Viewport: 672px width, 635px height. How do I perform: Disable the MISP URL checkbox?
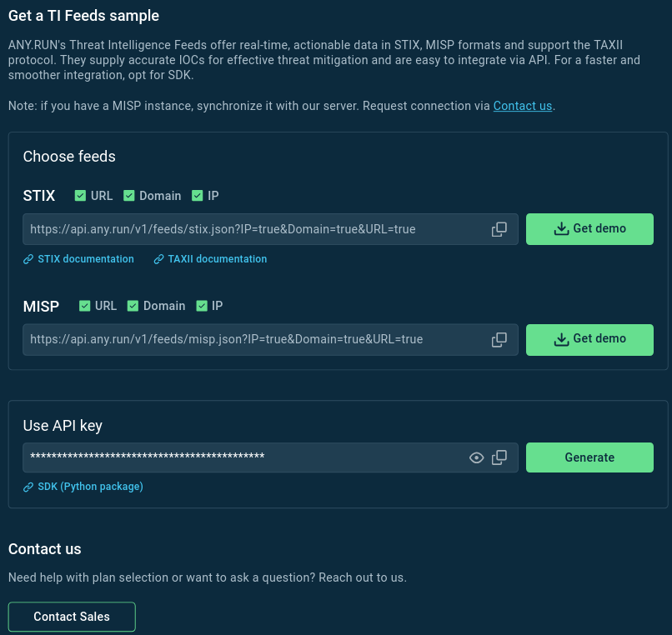pos(85,306)
